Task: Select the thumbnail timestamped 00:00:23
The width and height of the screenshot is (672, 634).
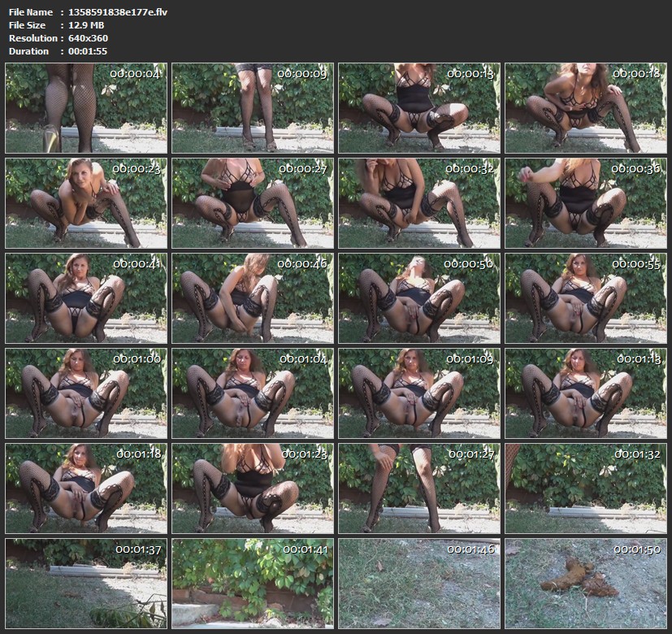Action: click(x=85, y=203)
